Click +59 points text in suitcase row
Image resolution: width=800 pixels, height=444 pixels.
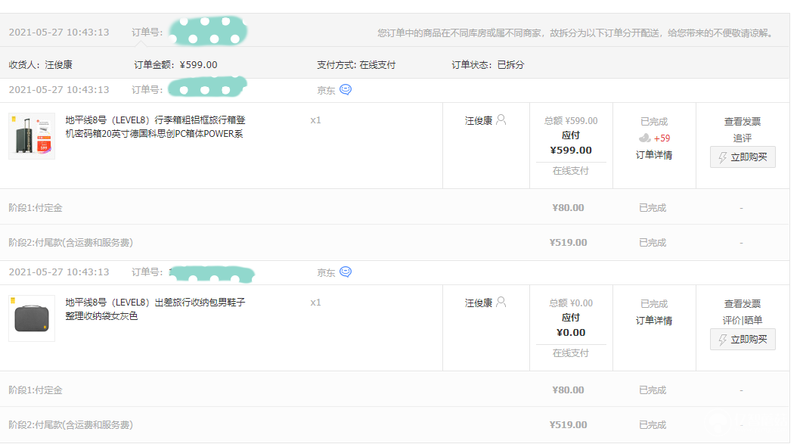pos(662,138)
